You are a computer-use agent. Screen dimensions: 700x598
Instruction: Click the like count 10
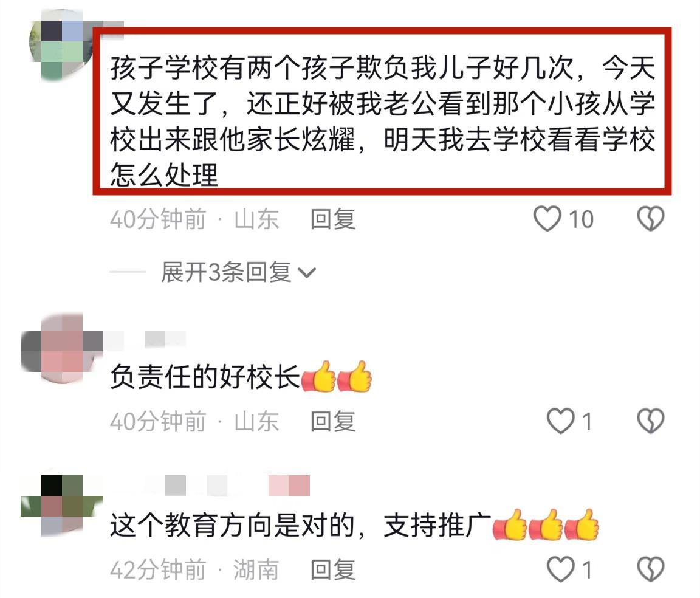pyautogui.click(x=581, y=219)
